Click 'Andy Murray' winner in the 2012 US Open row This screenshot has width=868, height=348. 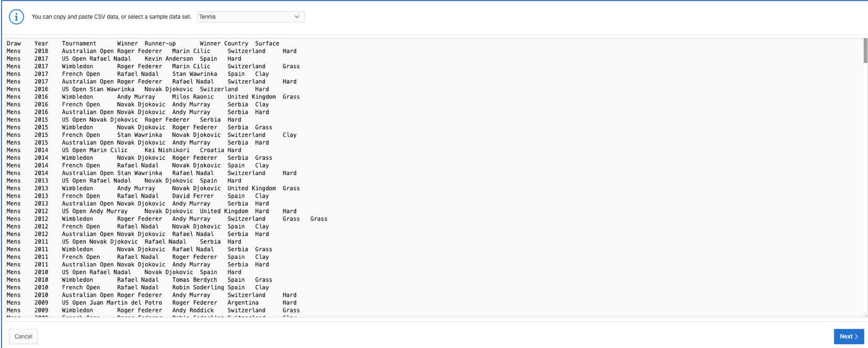pyautogui.click(x=109, y=211)
